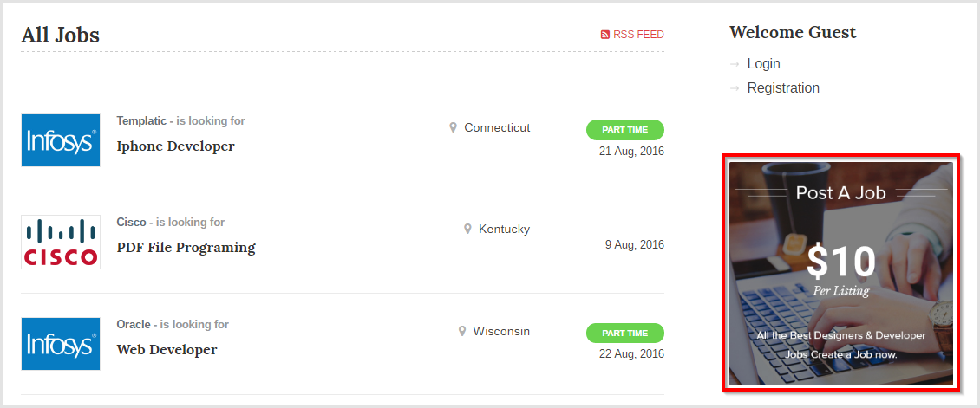This screenshot has height=408, width=980.
Task: Click the Kentucky location pin icon
Action: coord(467,230)
